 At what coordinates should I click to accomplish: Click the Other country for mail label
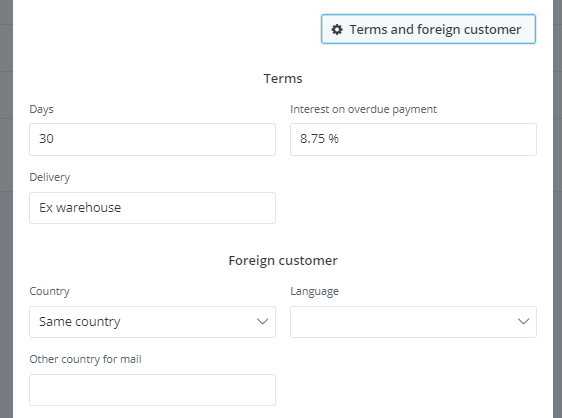pyautogui.click(x=85, y=359)
